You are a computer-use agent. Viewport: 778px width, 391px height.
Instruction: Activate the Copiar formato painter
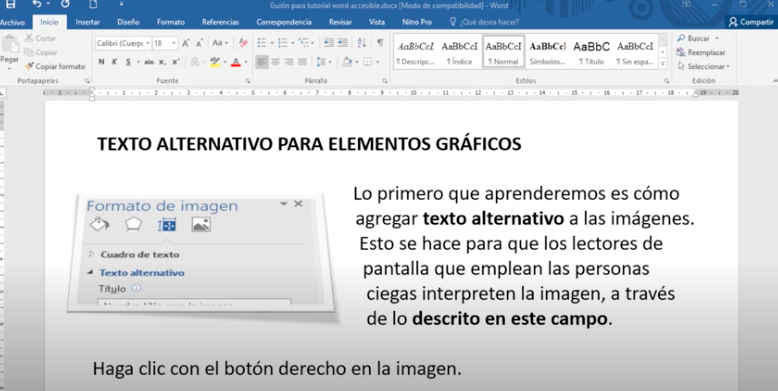(55, 66)
